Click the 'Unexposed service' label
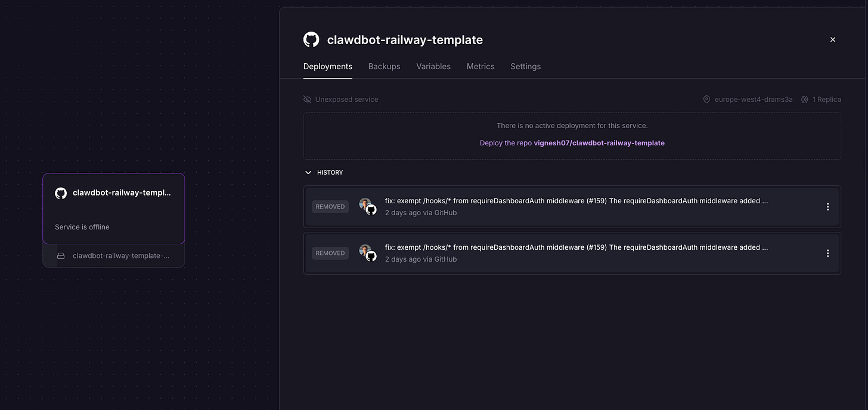 click(x=347, y=100)
